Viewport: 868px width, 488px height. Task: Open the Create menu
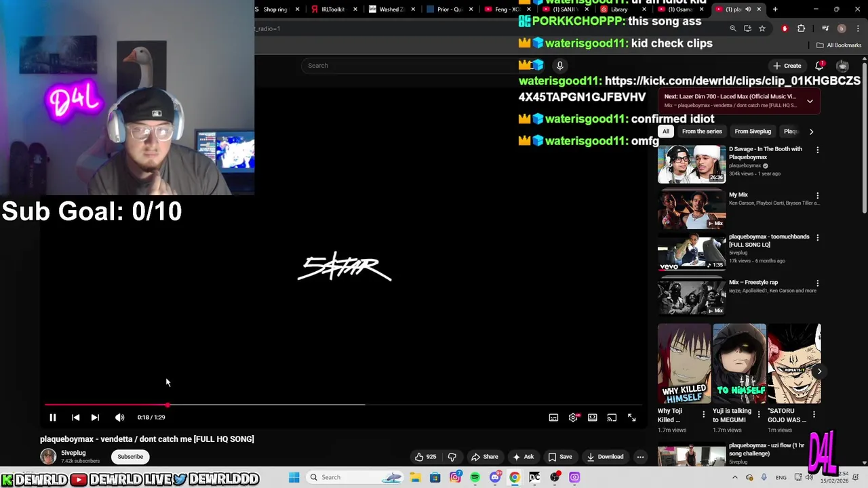point(787,66)
